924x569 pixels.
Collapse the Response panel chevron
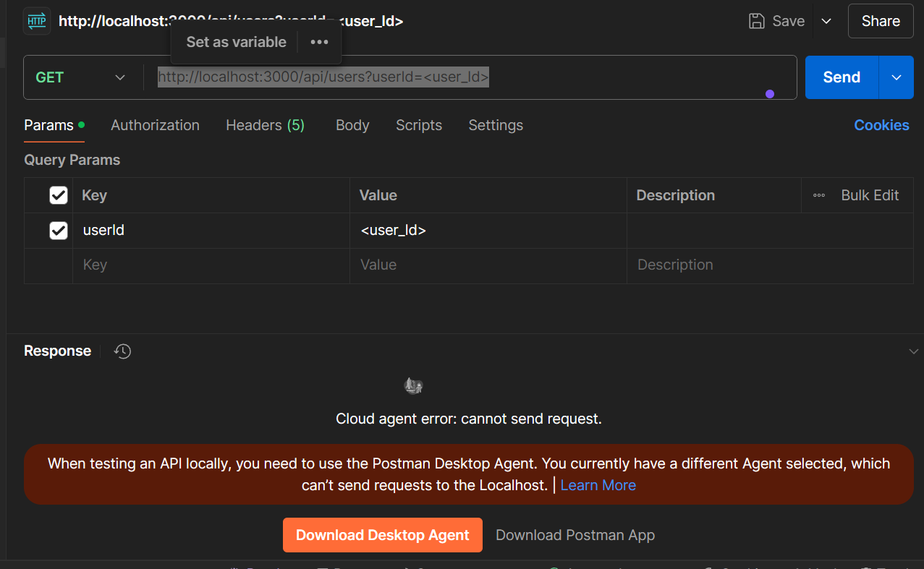[x=913, y=351]
